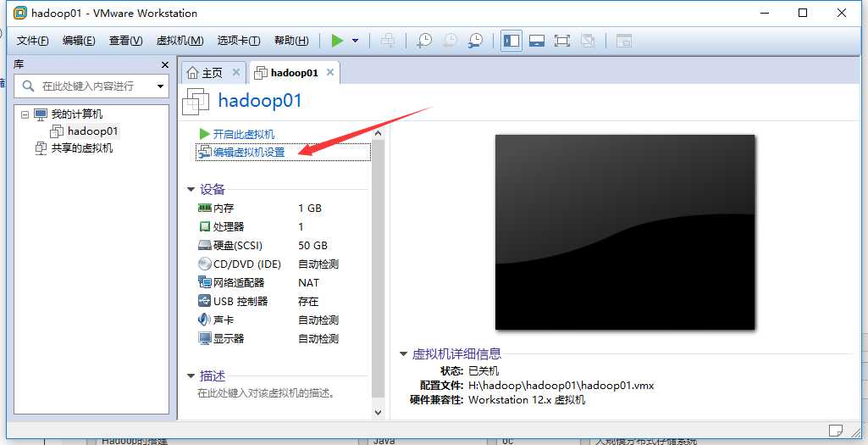This screenshot has width=868, height=445.
Task: Toggle the library sidebar view icon
Action: click(x=511, y=41)
